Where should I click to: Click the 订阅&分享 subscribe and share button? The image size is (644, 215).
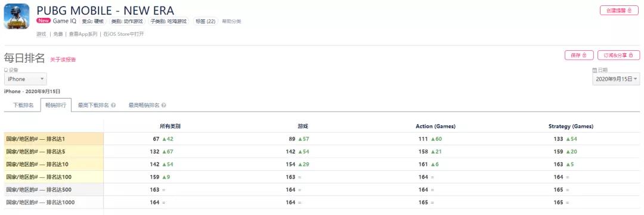(x=618, y=55)
